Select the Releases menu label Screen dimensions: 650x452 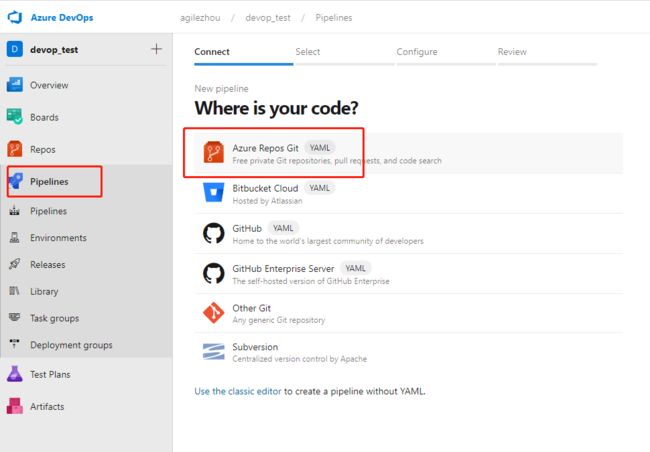[48, 265]
